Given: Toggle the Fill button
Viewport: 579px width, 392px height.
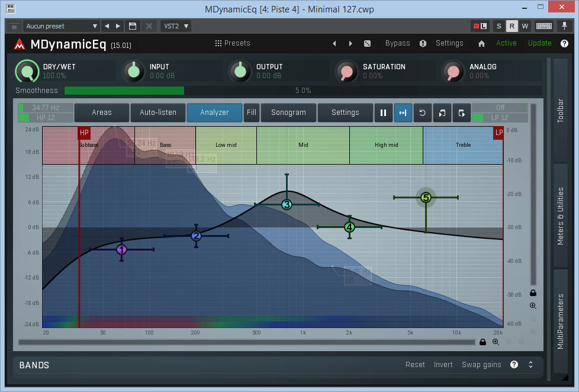Looking at the screenshot, I should coord(252,113).
